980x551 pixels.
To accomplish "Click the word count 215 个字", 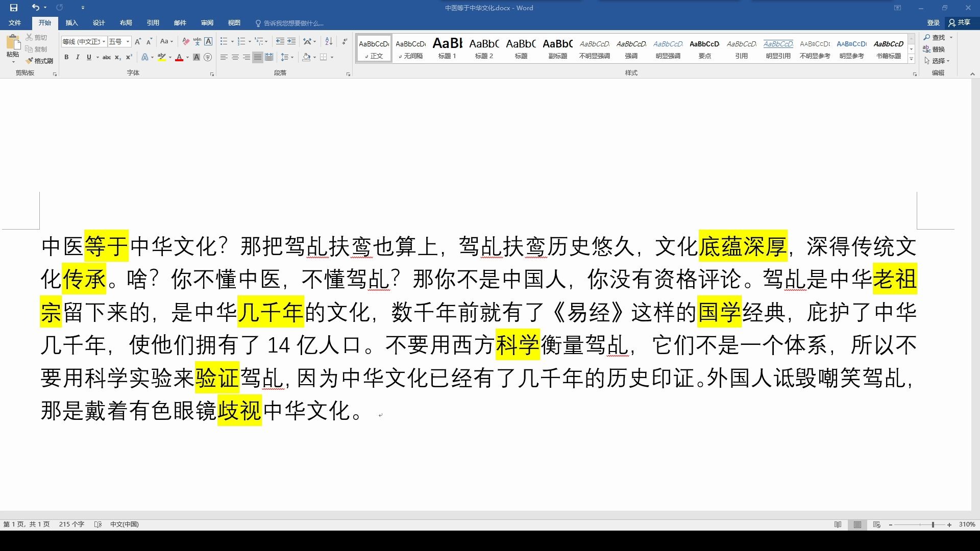I will click(71, 524).
